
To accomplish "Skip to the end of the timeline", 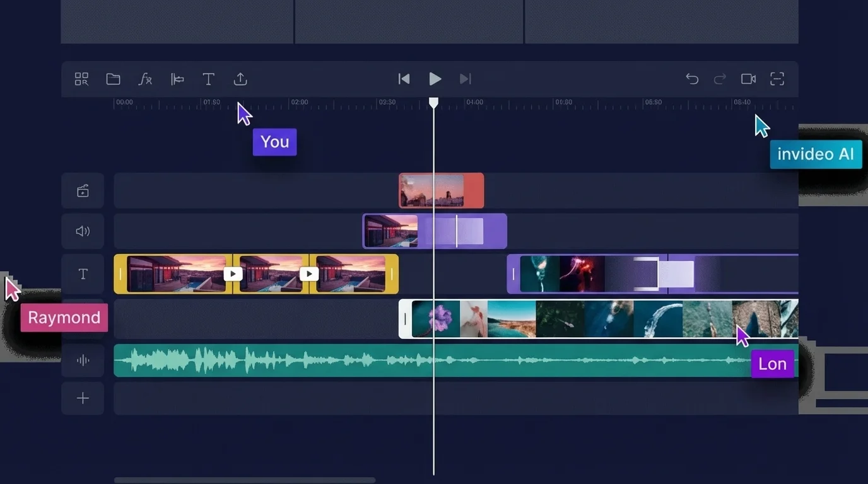I will tap(466, 79).
